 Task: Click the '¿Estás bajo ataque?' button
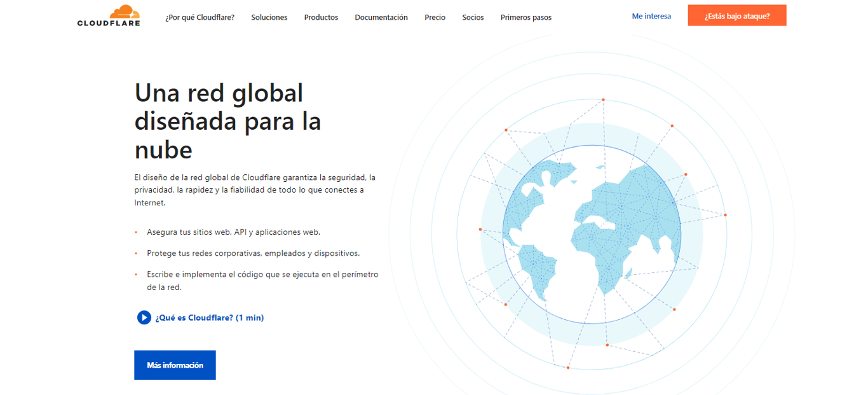click(736, 15)
